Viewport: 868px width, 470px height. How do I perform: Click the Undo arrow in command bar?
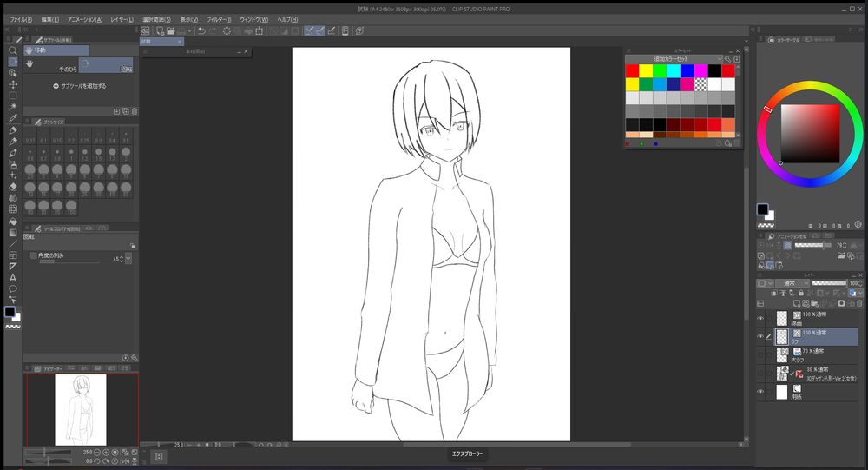[x=201, y=31]
